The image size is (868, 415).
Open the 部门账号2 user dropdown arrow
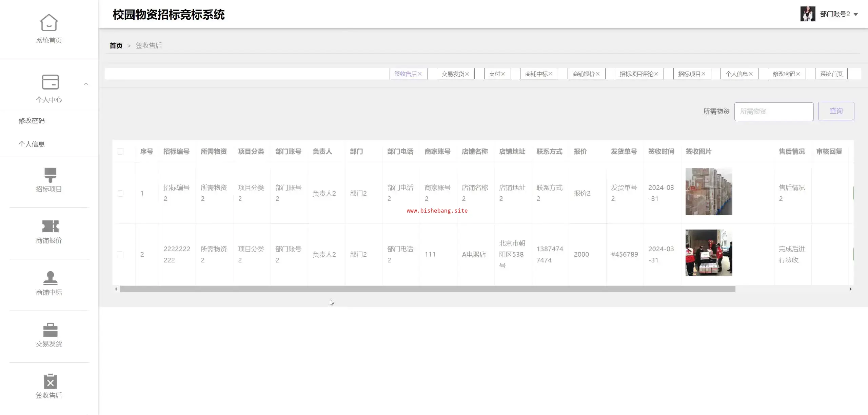[x=855, y=14]
